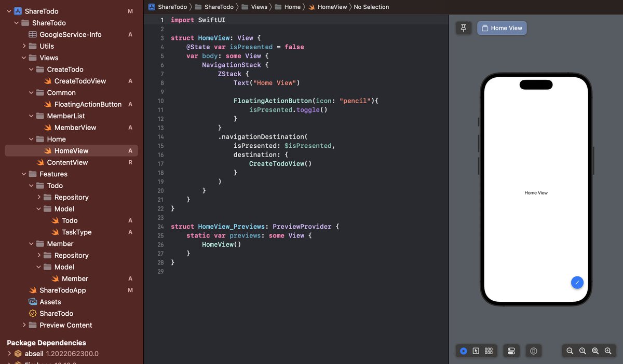This screenshot has width=623, height=364.
Task: Start live preview with the play button
Action: tap(463, 351)
